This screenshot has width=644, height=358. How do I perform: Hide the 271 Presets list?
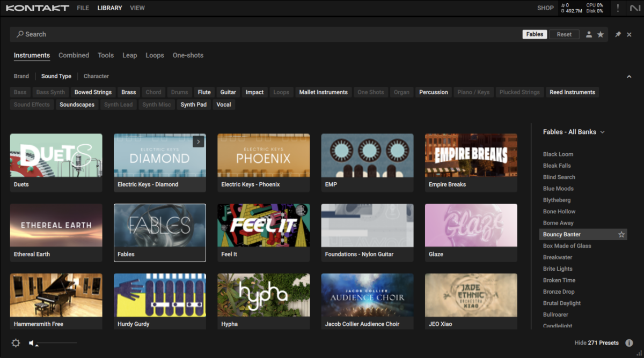click(x=596, y=343)
